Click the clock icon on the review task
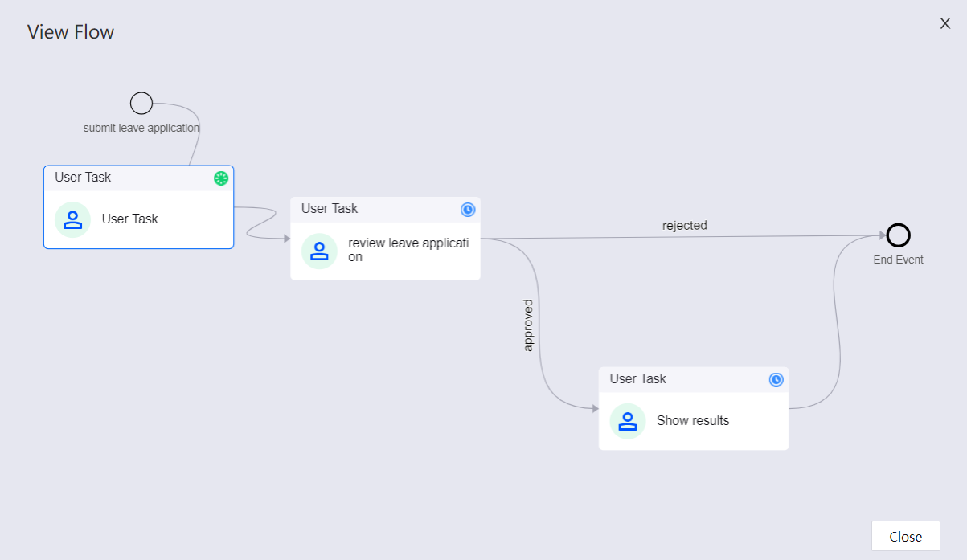The image size is (967, 560). 468,210
